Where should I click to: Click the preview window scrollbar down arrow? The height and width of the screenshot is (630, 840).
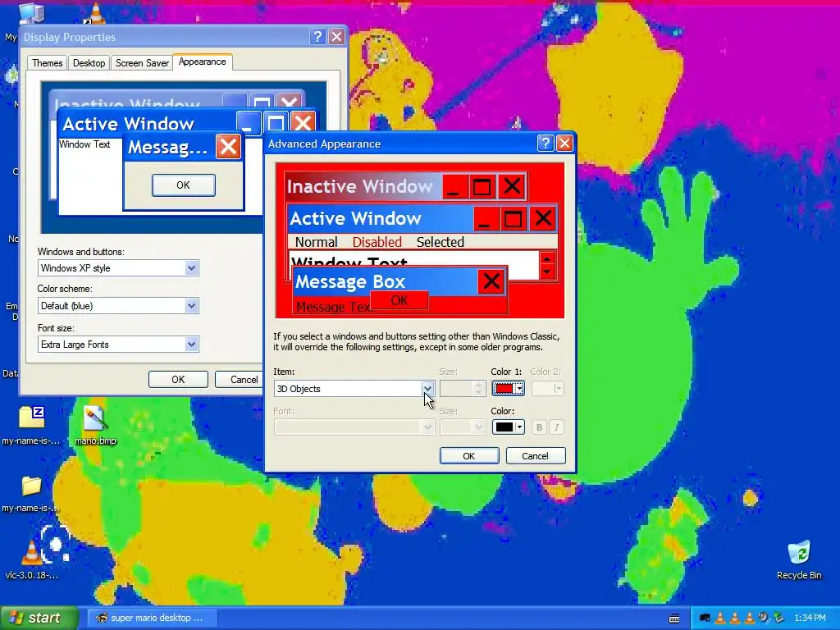(x=546, y=272)
